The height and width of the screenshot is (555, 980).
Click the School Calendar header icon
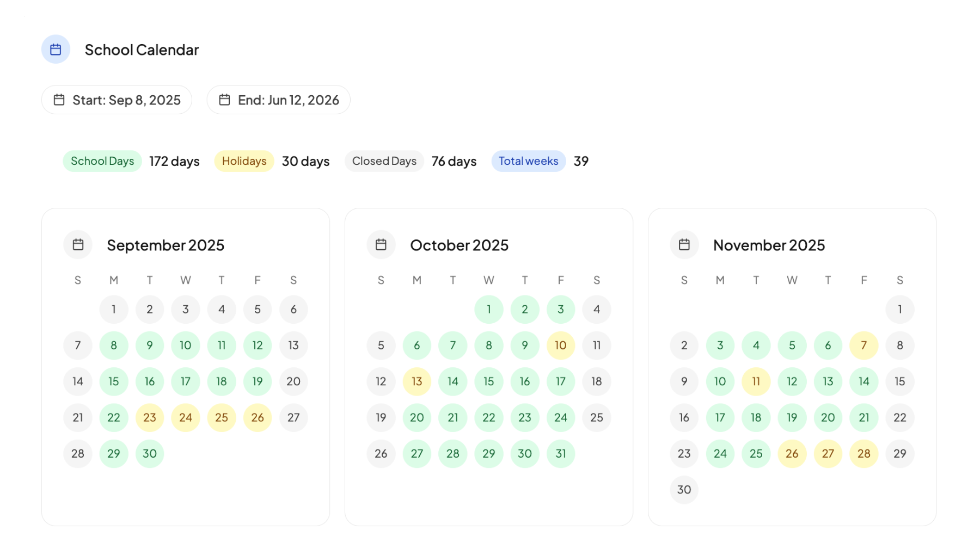56,50
